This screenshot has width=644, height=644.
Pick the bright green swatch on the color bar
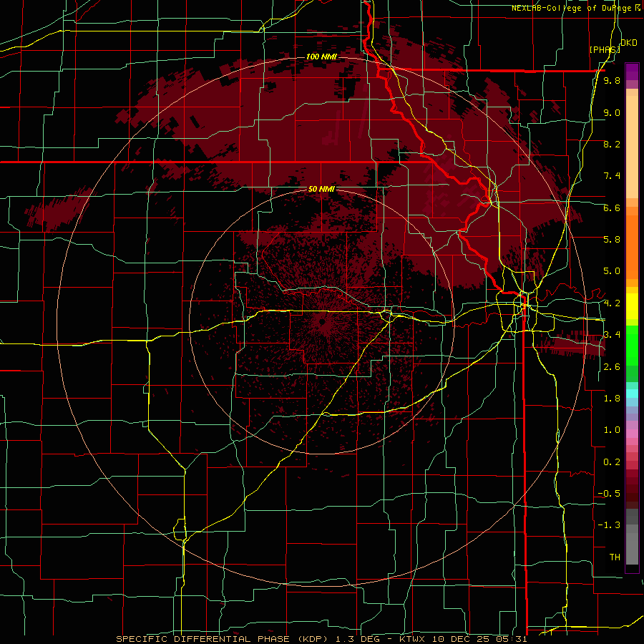pos(632,346)
